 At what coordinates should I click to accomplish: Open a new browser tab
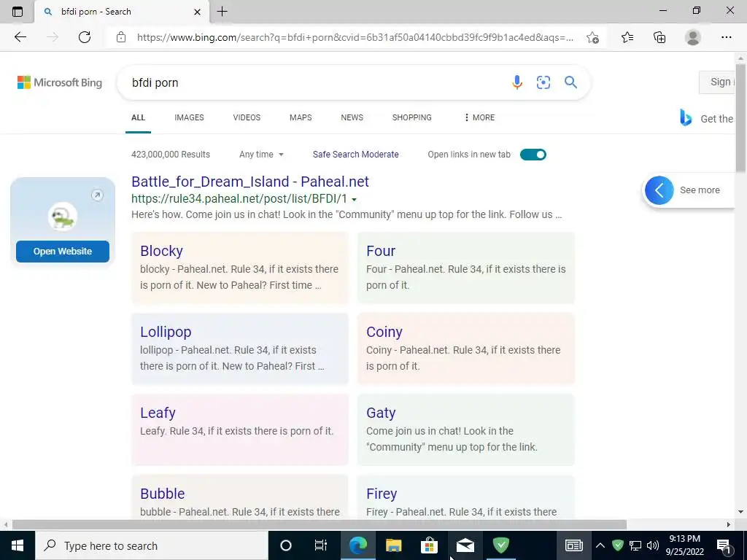click(222, 12)
